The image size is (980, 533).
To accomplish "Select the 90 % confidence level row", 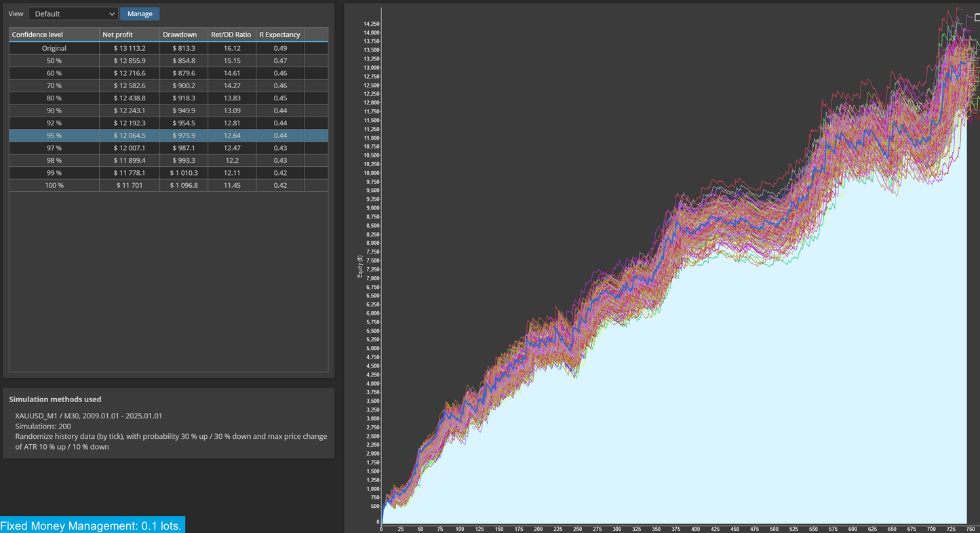I will (168, 111).
